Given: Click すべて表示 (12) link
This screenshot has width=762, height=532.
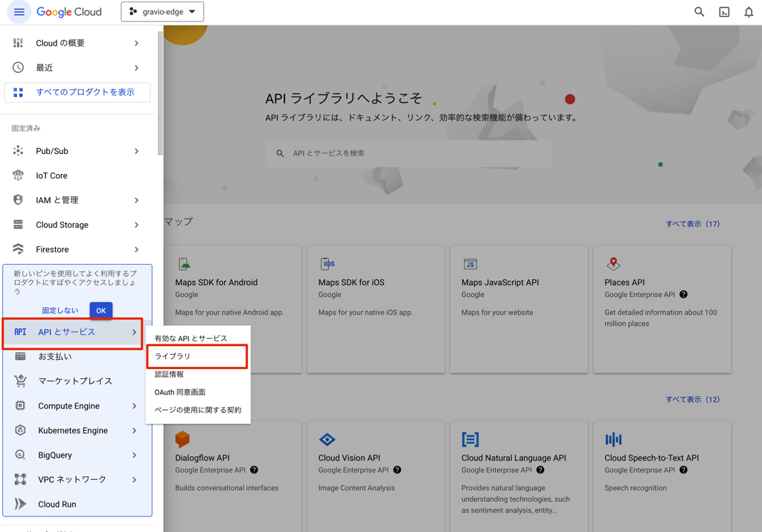Looking at the screenshot, I should tap(693, 400).
